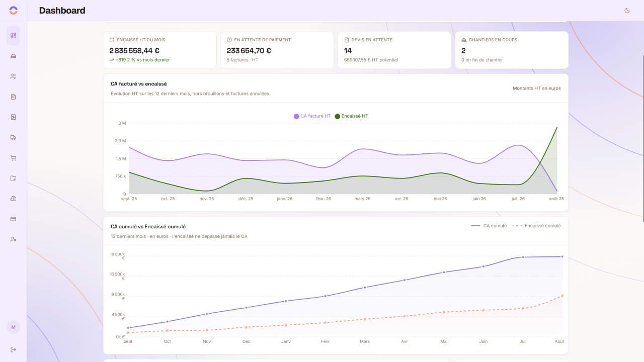Toggle dark mode with the moon icon
The height and width of the screenshot is (362, 644).
pos(627,11)
